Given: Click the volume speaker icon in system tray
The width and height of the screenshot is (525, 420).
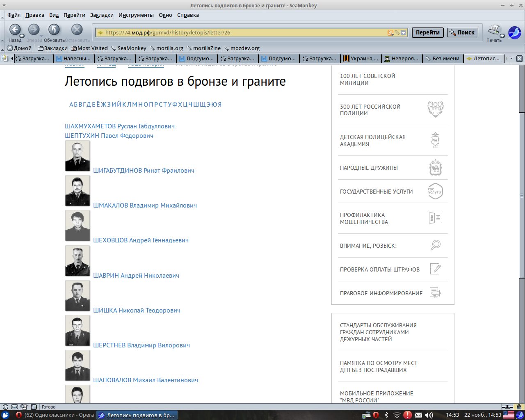Looking at the screenshot, I should (429, 415).
